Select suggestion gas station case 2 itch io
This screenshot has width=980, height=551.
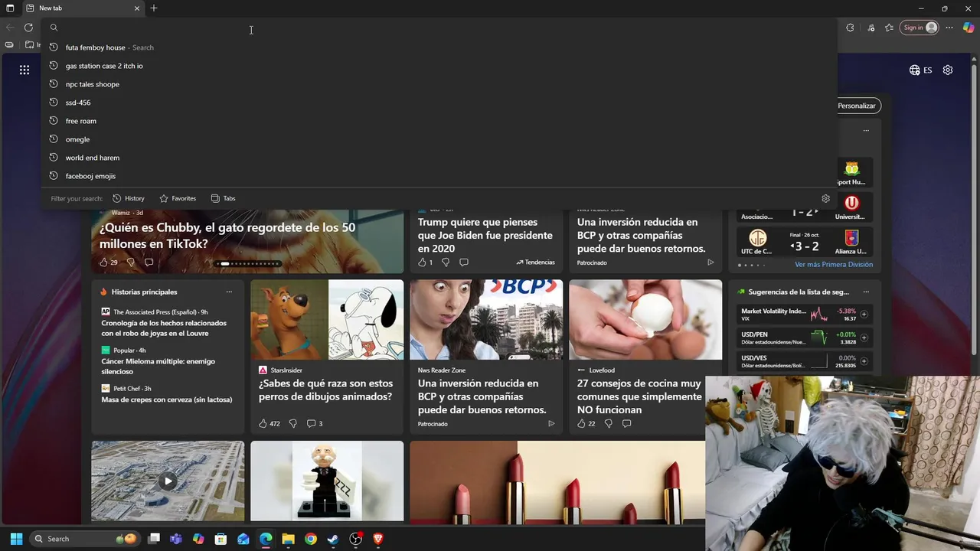439,66
